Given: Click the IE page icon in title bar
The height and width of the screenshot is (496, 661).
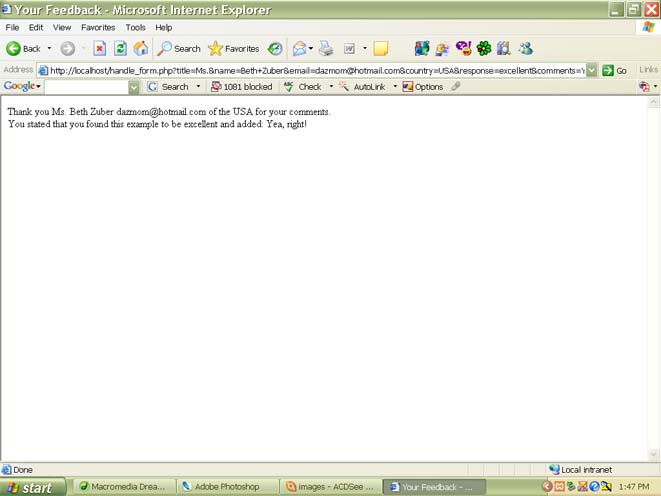Looking at the screenshot, I should click(6, 9).
